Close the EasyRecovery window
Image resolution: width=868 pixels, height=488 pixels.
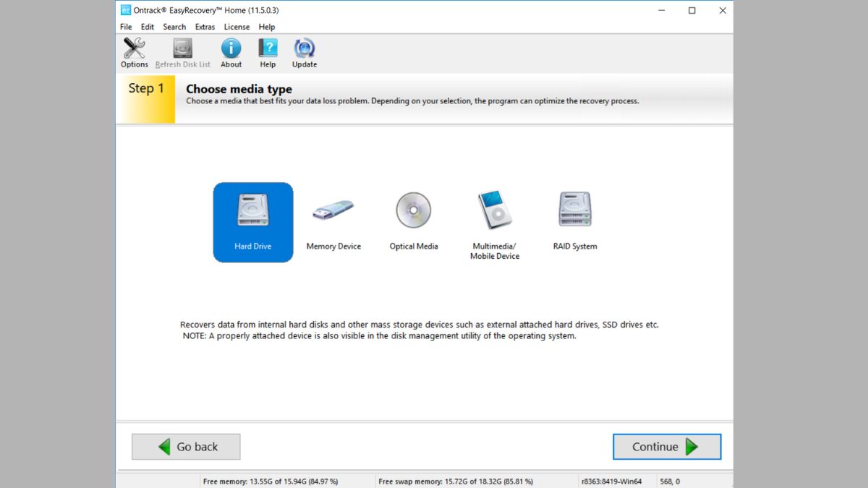723,10
